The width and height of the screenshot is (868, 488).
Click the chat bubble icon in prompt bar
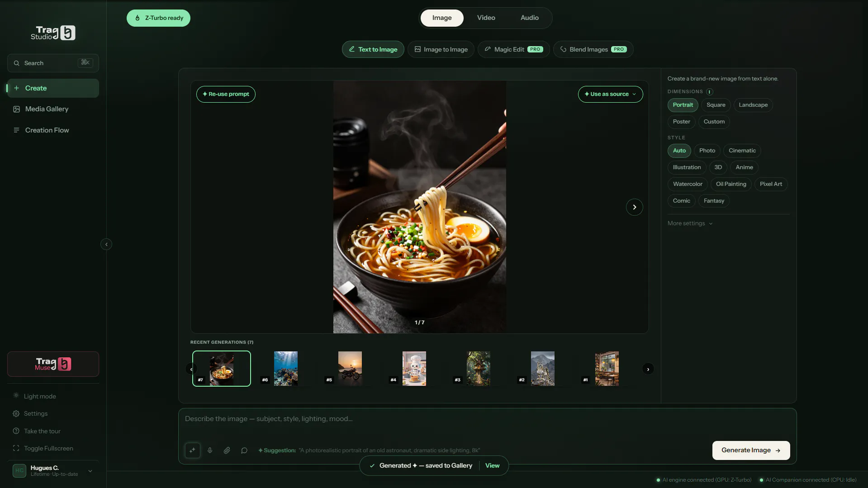coord(244,450)
